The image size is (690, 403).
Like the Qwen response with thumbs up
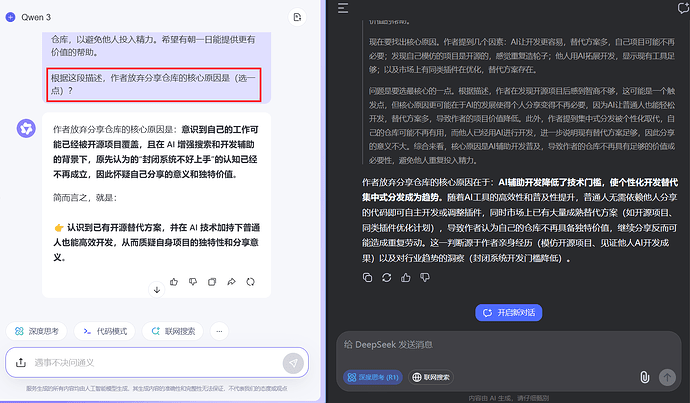(174, 282)
